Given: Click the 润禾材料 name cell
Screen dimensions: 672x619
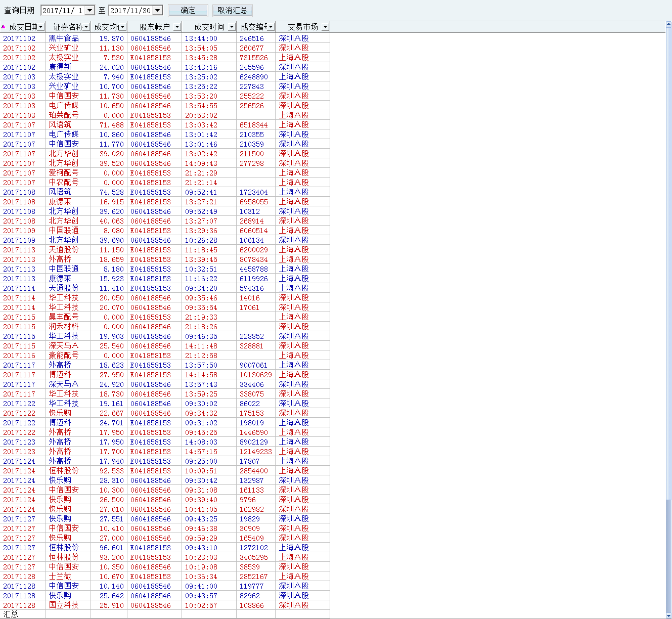Looking at the screenshot, I should tap(64, 327).
